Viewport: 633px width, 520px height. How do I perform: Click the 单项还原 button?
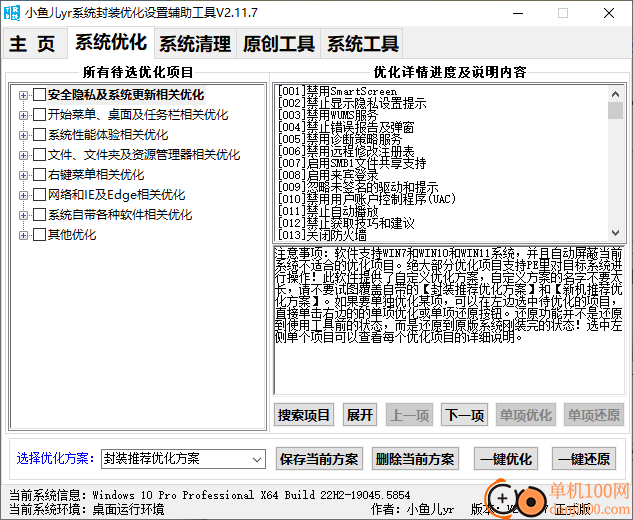tap(593, 415)
